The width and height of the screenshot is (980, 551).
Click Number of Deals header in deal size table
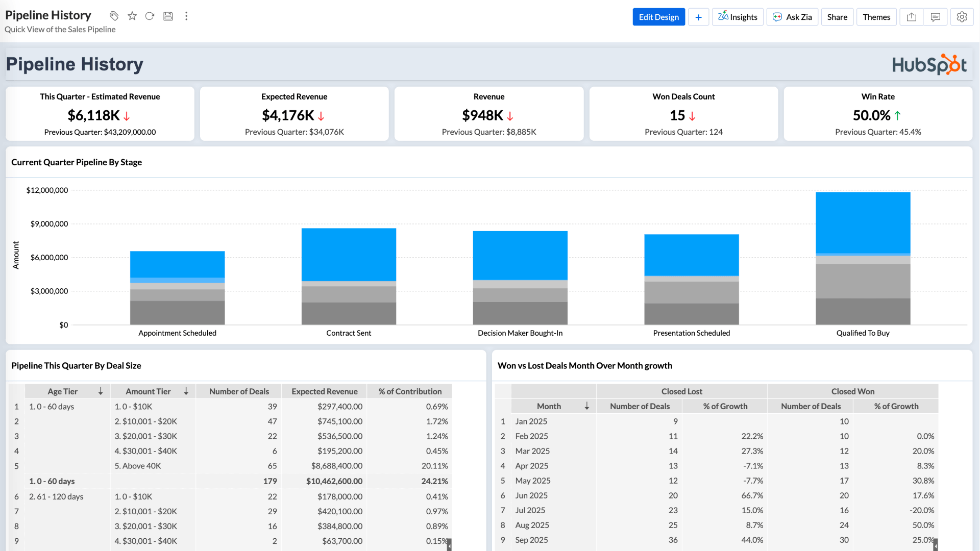239,391
